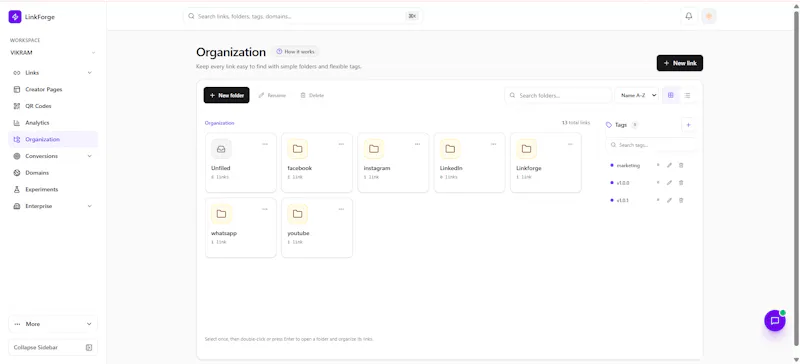Edit the v1.0.1 tag with pencil icon

[x=669, y=200]
